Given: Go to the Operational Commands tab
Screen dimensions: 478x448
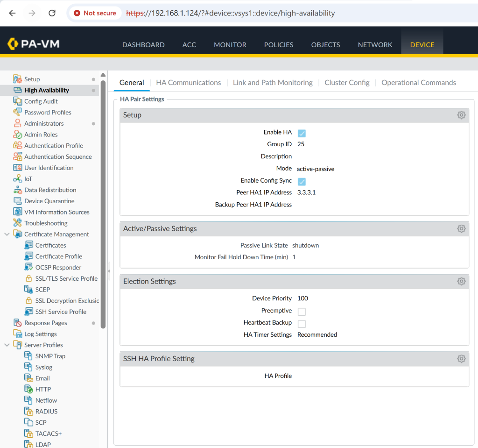Looking at the screenshot, I should coord(419,83).
